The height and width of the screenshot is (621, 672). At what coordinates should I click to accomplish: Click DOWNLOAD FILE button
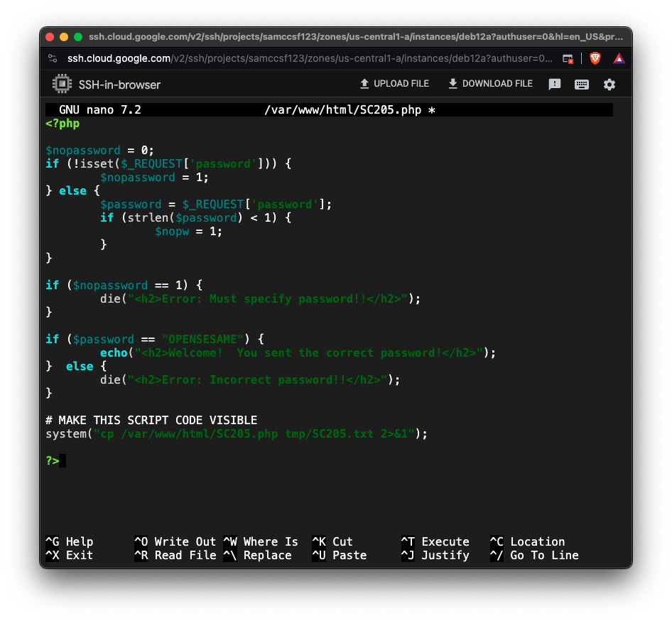[x=490, y=84]
